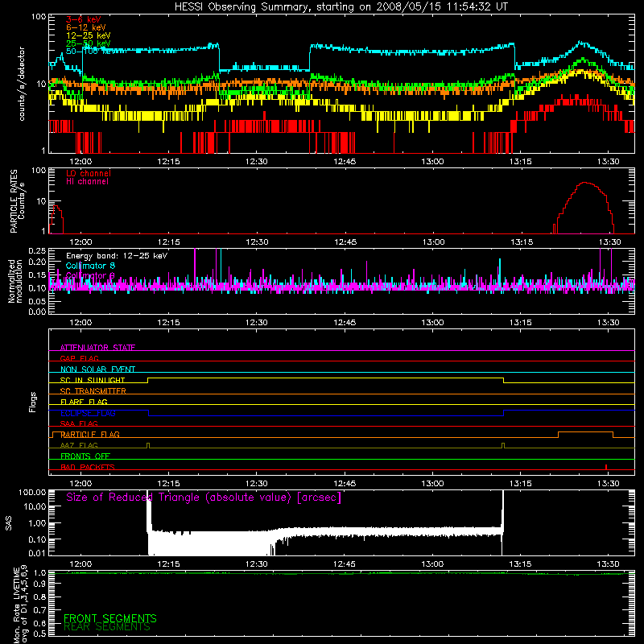This screenshot has height=644, width=644.
Task: Click the red 'LO channel' legend label
Action: click(x=89, y=173)
